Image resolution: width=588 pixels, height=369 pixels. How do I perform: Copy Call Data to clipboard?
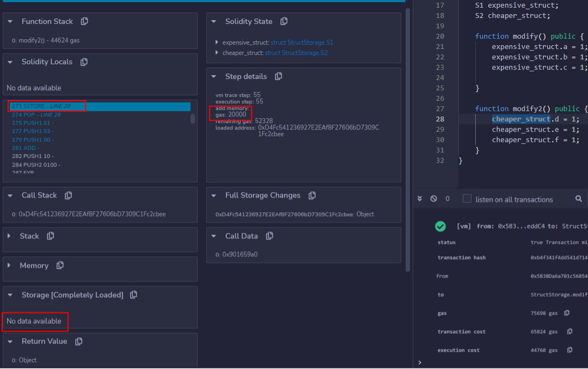(269, 236)
